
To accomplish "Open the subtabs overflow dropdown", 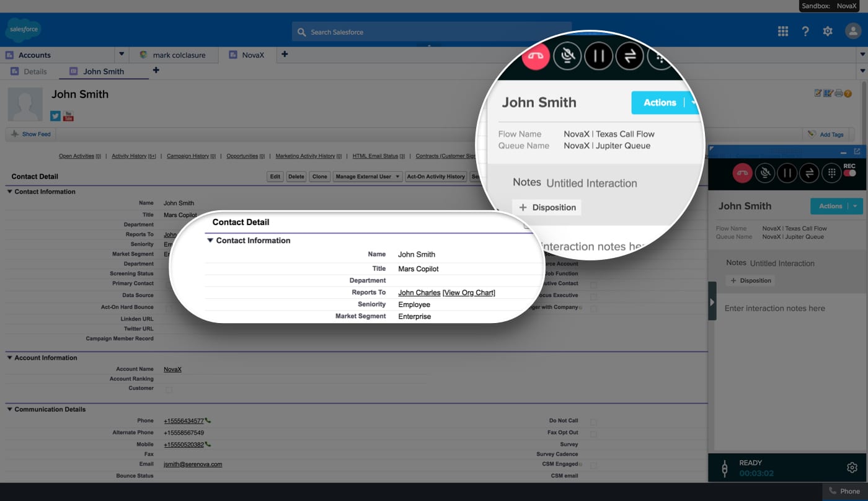I will coord(862,71).
